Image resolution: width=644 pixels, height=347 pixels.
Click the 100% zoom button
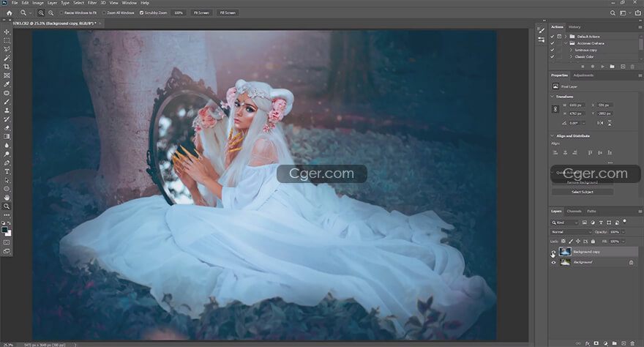point(179,12)
